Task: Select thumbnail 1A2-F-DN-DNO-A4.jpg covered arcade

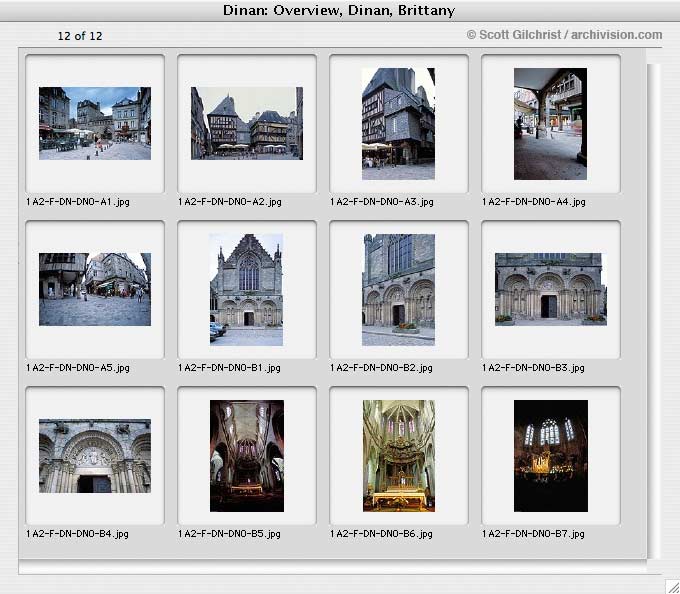Action: click(x=550, y=124)
